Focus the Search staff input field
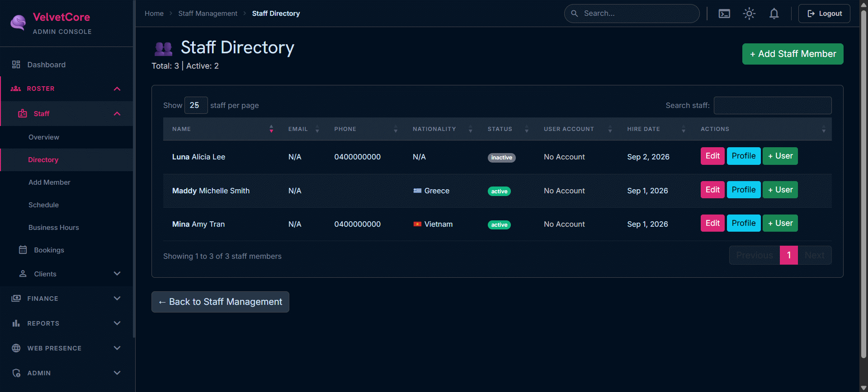868x392 pixels. (773, 105)
